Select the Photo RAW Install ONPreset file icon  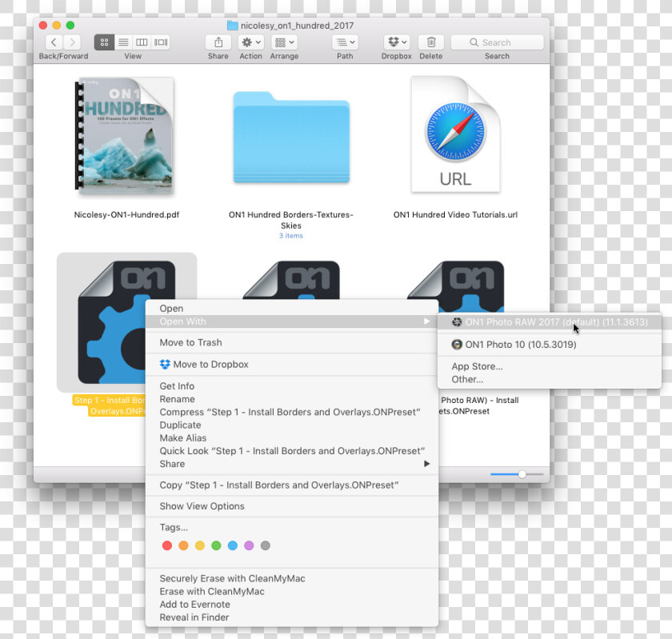(455, 286)
